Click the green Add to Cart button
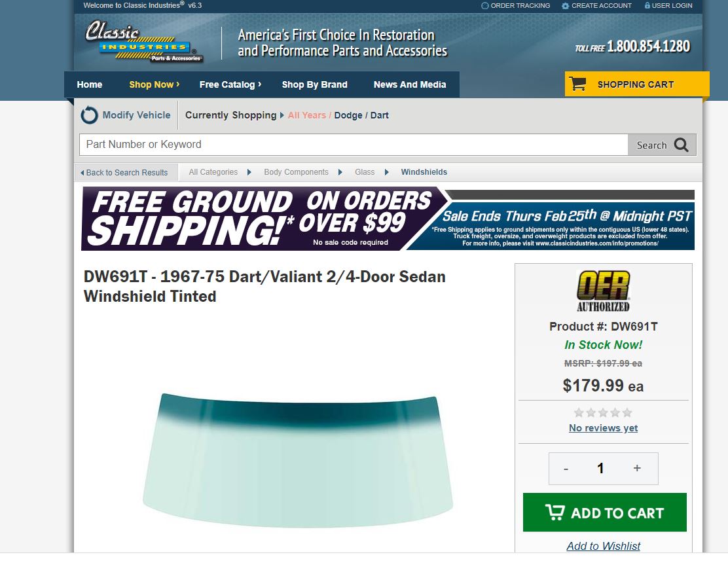The height and width of the screenshot is (578, 728). (604, 512)
